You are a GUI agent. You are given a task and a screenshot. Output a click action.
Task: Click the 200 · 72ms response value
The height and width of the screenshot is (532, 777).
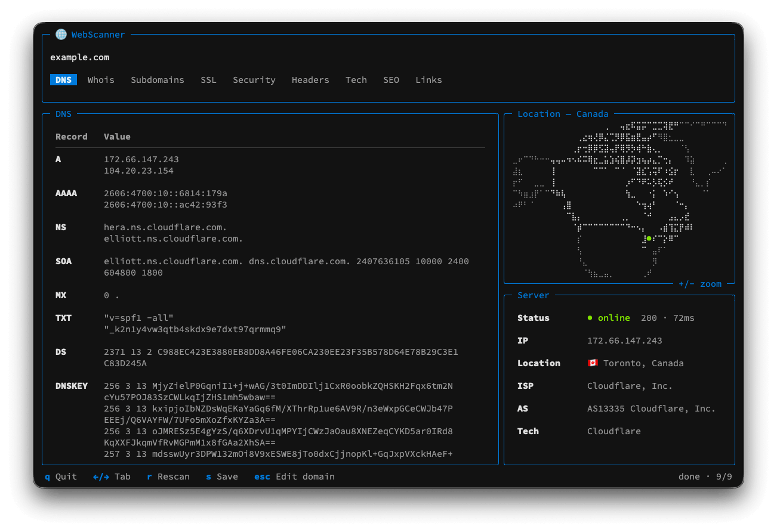[668, 318]
